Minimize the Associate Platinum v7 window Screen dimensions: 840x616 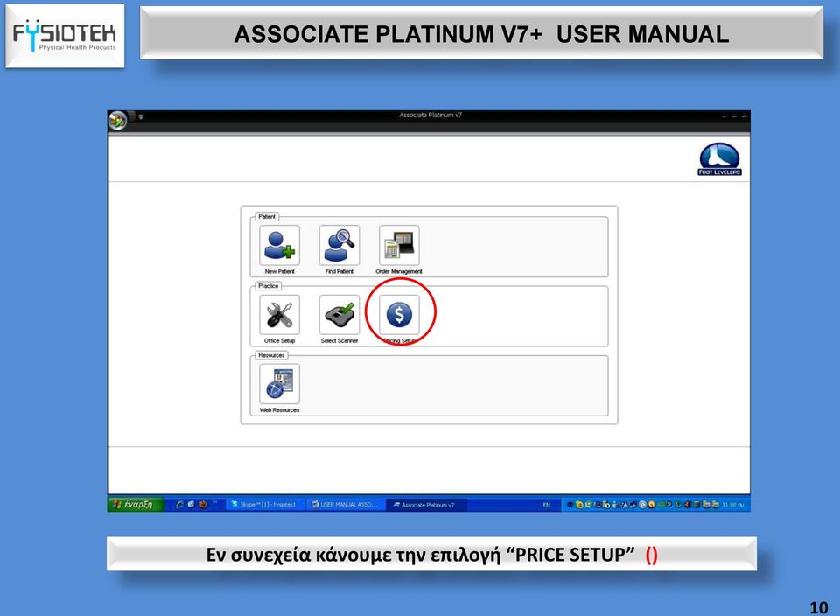(x=724, y=115)
